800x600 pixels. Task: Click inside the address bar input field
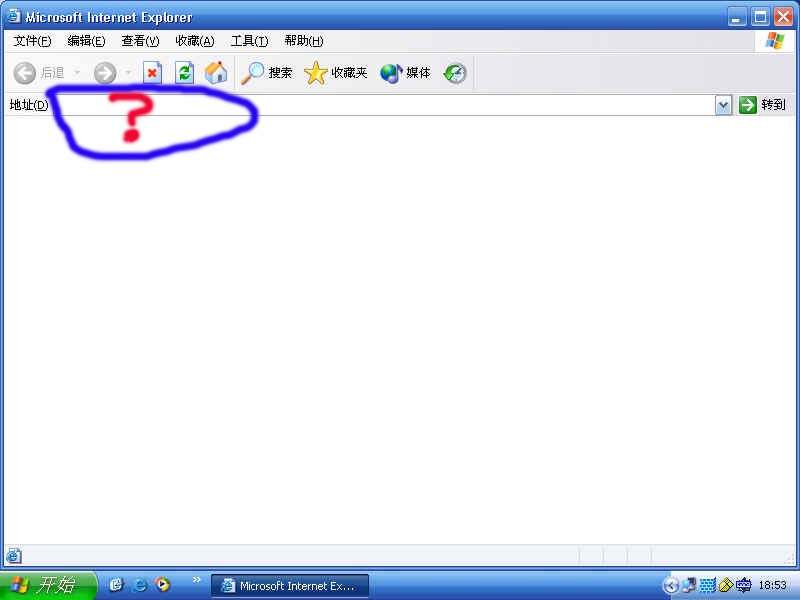[x=383, y=105]
